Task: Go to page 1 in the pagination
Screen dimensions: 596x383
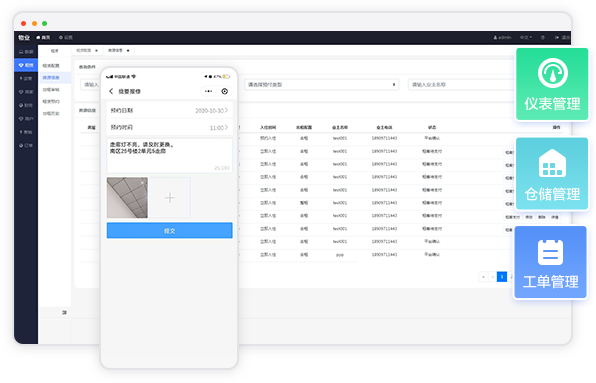Action: point(502,277)
